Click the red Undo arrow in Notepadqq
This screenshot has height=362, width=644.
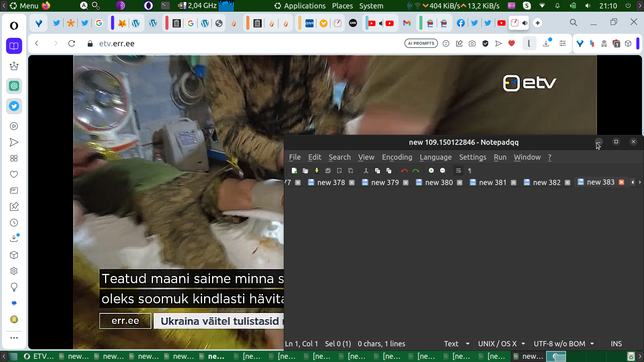[x=405, y=171]
